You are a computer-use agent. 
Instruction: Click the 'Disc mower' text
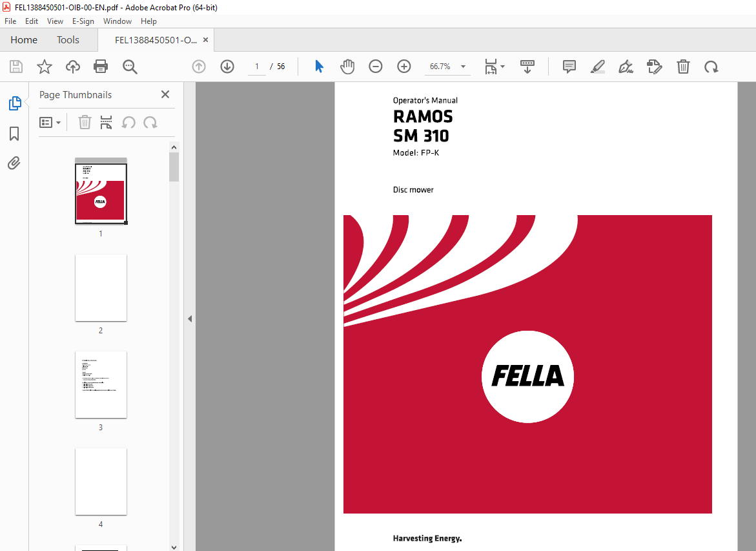pyautogui.click(x=413, y=190)
